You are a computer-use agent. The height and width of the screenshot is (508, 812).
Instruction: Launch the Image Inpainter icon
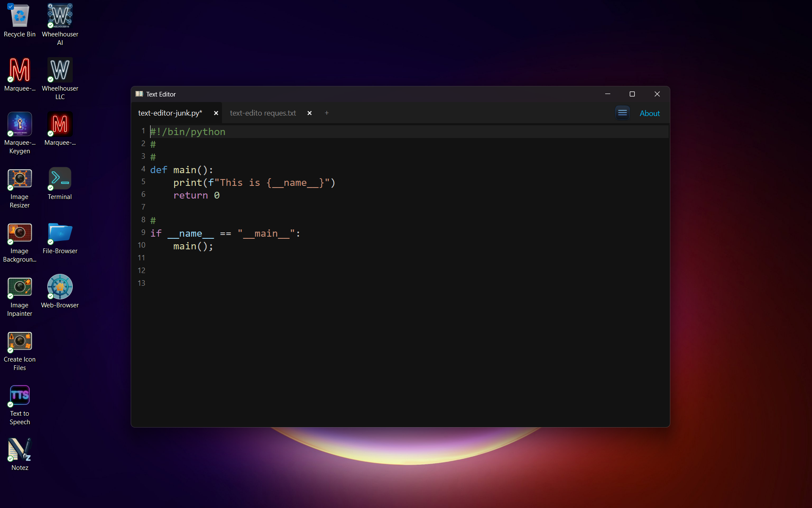pyautogui.click(x=19, y=296)
